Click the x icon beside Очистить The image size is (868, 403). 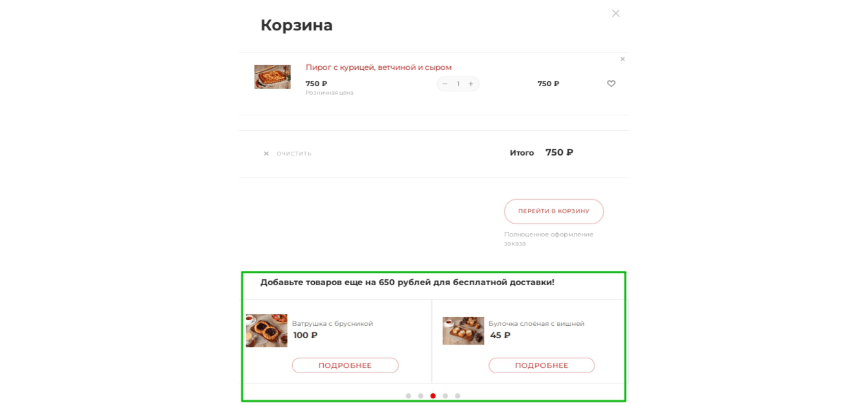[x=266, y=154]
